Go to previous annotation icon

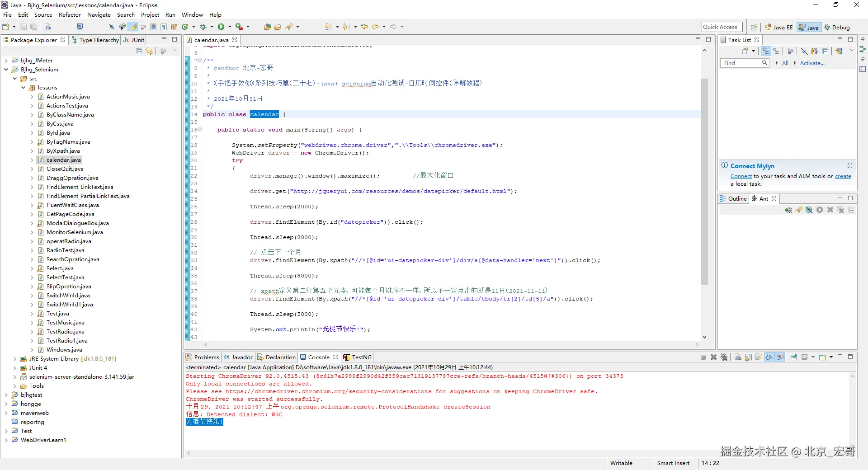(x=346, y=27)
